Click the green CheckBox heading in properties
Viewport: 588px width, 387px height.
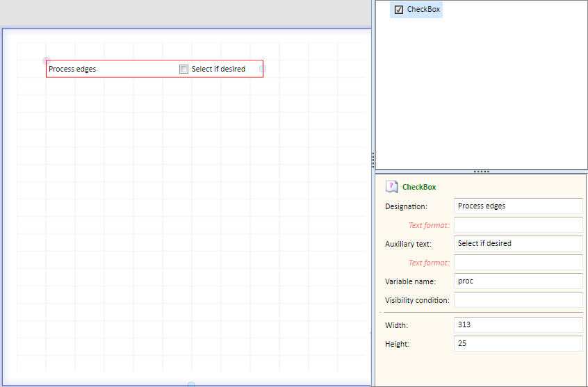(x=419, y=187)
